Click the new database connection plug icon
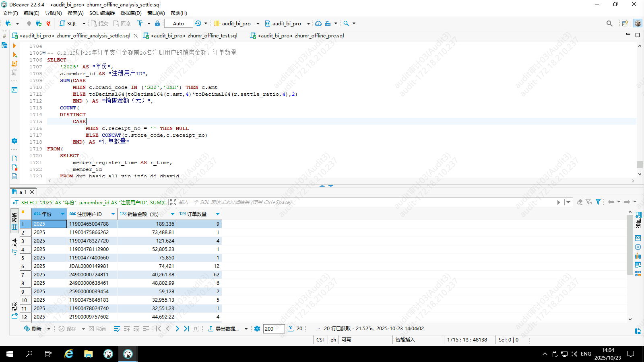 tap(8, 24)
